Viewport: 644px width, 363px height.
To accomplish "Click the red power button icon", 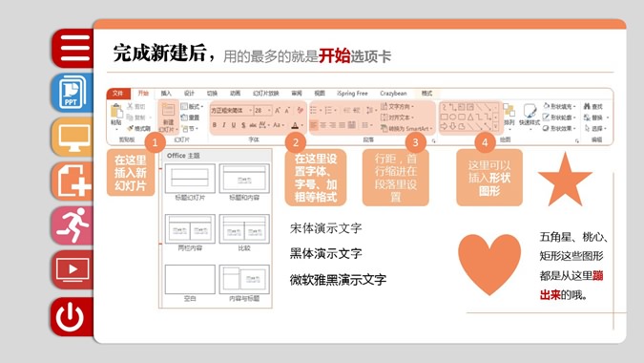I will point(73,316).
